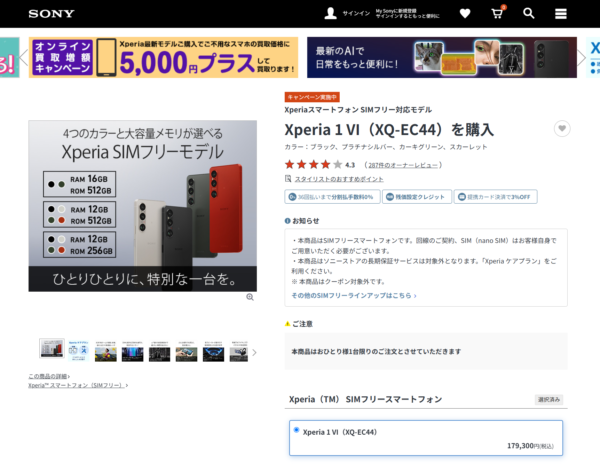Click the お知らせ info icon
The height and width of the screenshot is (474, 600).
[287, 221]
